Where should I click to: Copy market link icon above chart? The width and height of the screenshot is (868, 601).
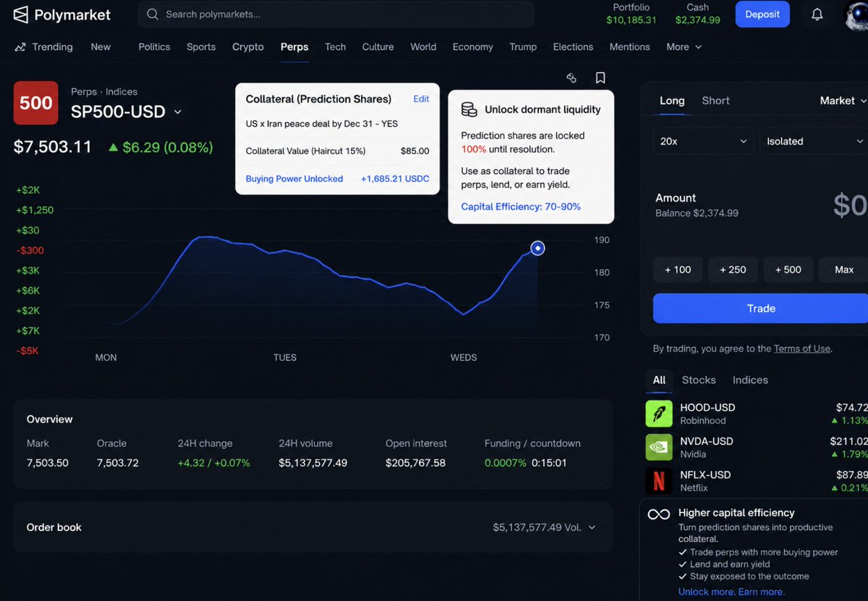click(571, 78)
